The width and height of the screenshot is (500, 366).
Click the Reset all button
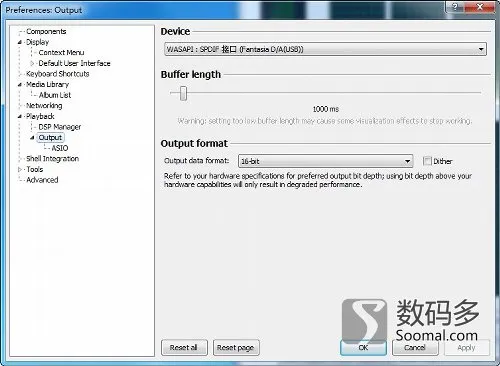tap(184, 348)
